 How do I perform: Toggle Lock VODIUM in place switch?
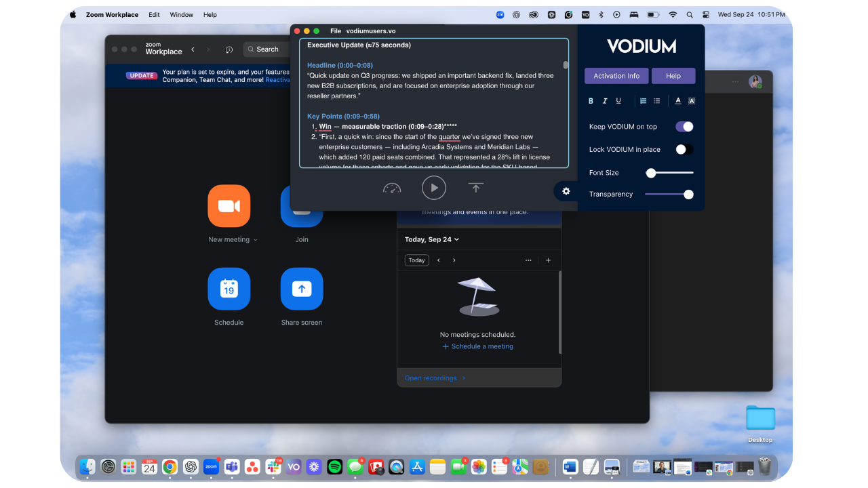(684, 149)
